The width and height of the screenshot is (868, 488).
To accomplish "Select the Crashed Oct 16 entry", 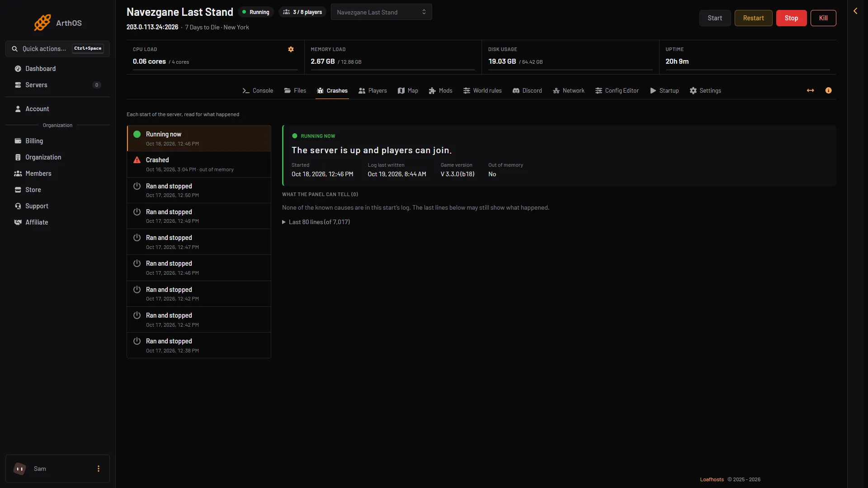I will point(199,164).
